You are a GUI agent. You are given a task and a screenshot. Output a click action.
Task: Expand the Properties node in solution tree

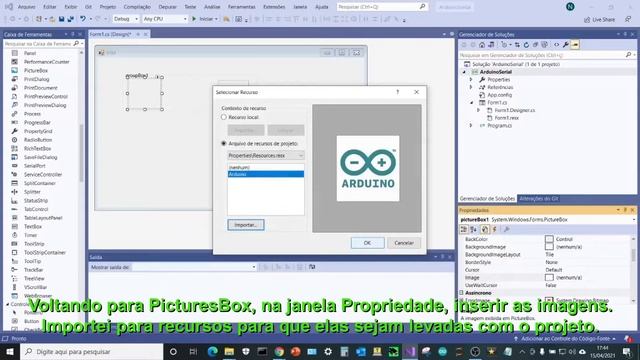click(471, 80)
